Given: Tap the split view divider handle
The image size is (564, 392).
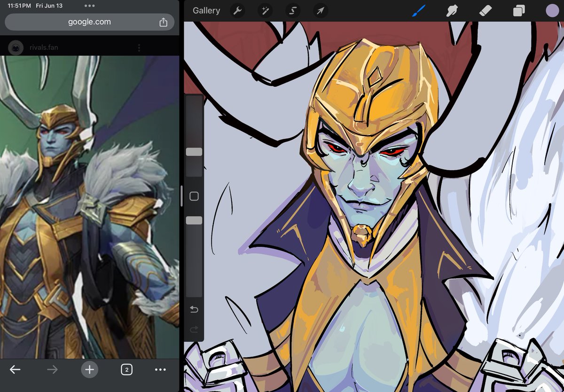Looking at the screenshot, I should 181,196.
